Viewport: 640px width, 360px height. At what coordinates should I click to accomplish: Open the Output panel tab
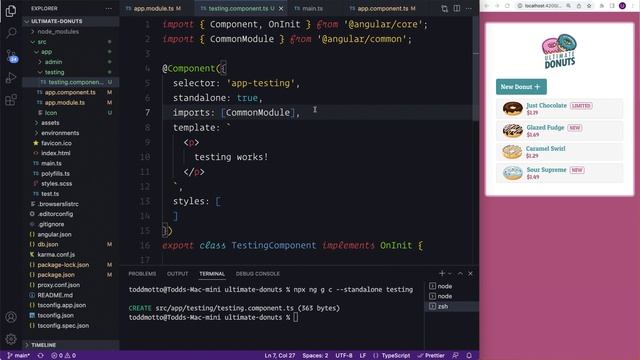(x=178, y=274)
